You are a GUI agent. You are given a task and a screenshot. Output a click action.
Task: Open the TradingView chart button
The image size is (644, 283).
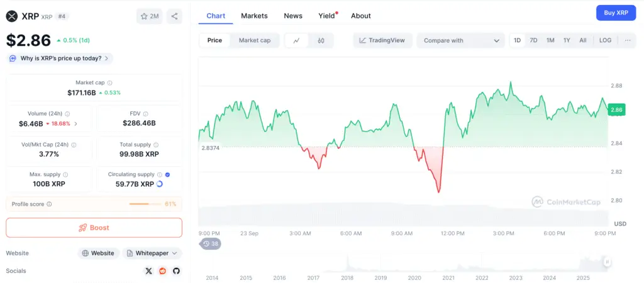tap(382, 41)
